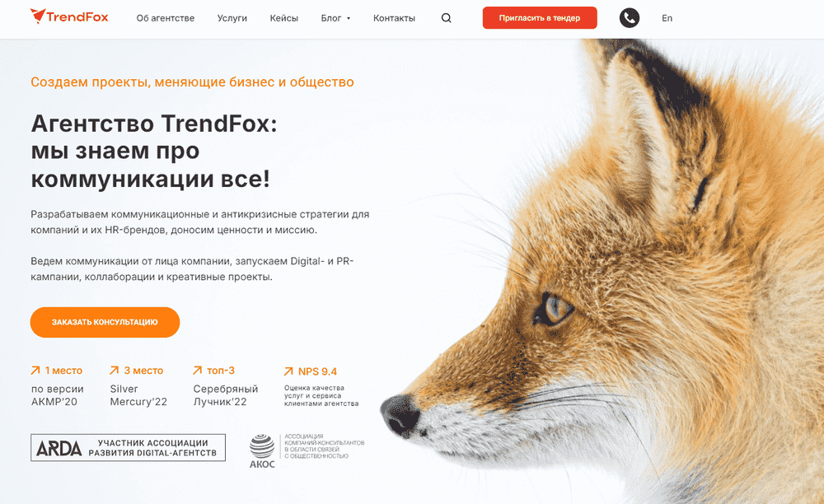Expand the Блог dropdown menu
Viewport: 824px width, 504px height.
click(335, 18)
